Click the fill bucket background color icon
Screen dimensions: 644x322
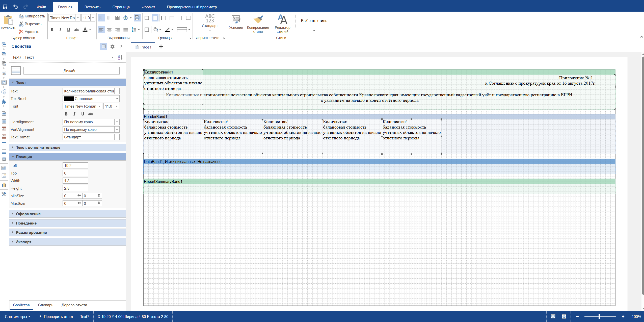pyautogui.click(x=155, y=30)
